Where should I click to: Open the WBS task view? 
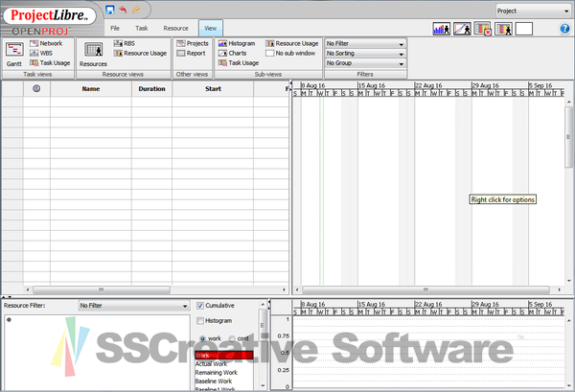(41, 53)
